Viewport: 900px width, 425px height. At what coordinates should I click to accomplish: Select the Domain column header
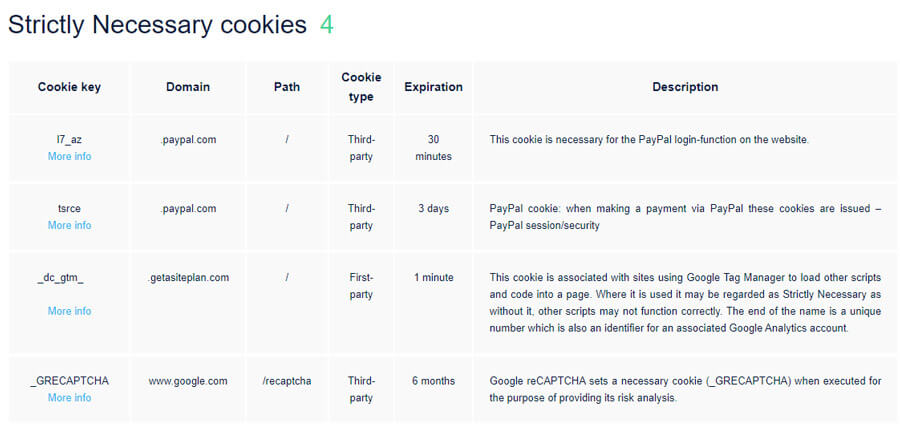188,87
